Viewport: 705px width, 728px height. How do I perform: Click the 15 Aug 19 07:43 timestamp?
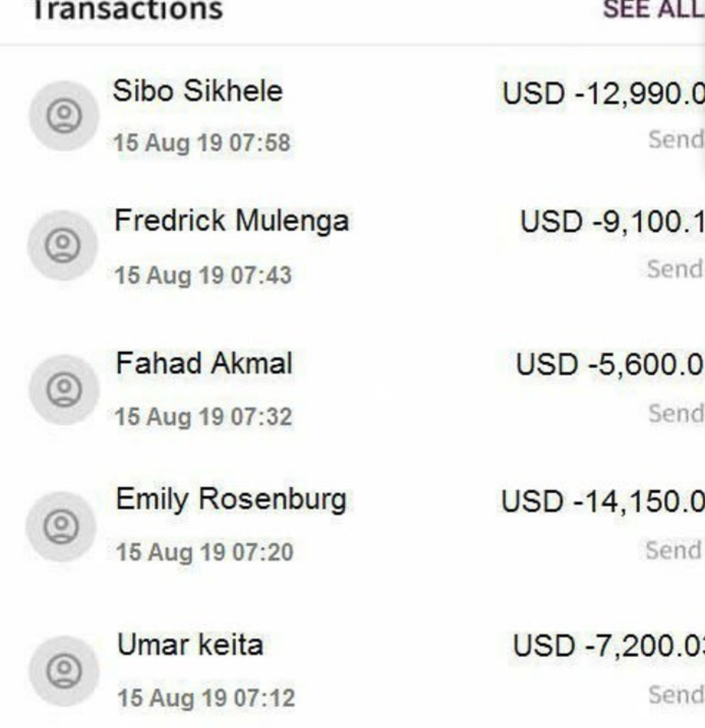click(203, 275)
